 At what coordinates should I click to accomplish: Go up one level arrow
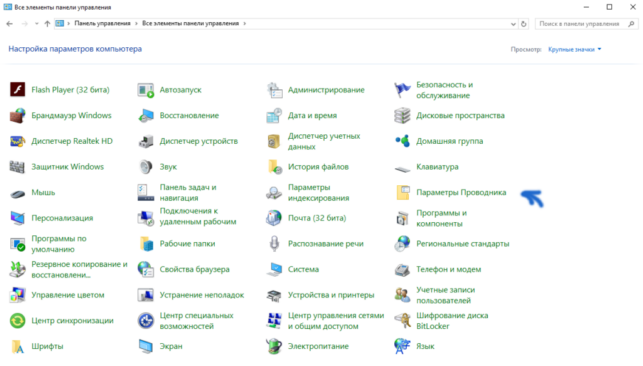47,24
